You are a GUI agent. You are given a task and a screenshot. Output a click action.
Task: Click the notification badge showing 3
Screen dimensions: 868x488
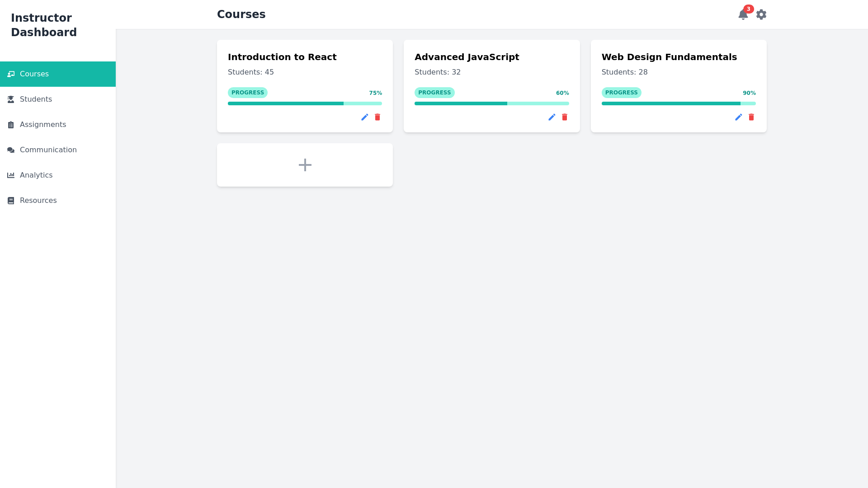coord(748,9)
